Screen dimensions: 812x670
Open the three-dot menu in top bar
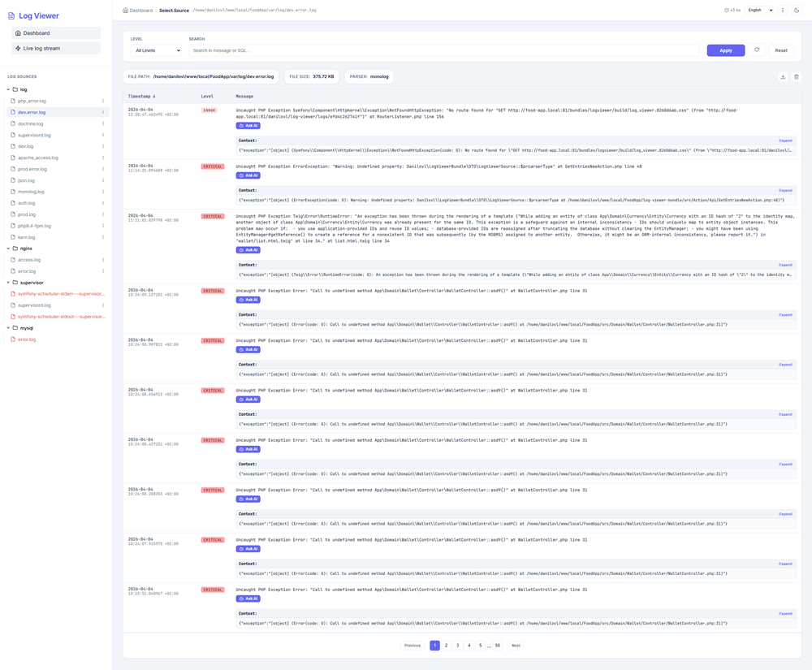pos(783,11)
